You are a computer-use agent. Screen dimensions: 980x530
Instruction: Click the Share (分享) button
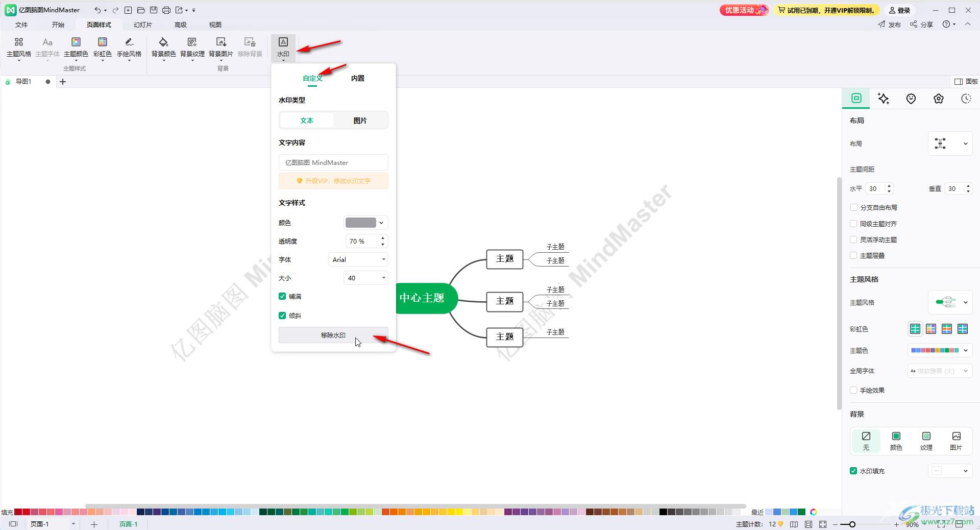tap(921, 25)
